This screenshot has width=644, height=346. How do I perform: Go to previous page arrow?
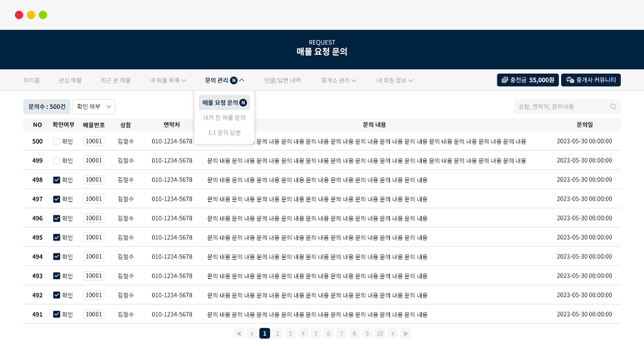pos(252,333)
